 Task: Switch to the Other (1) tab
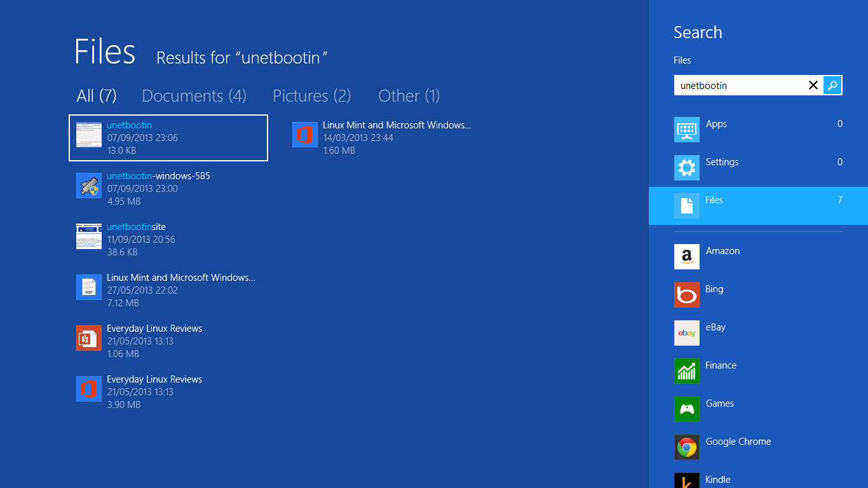[x=409, y=96]
